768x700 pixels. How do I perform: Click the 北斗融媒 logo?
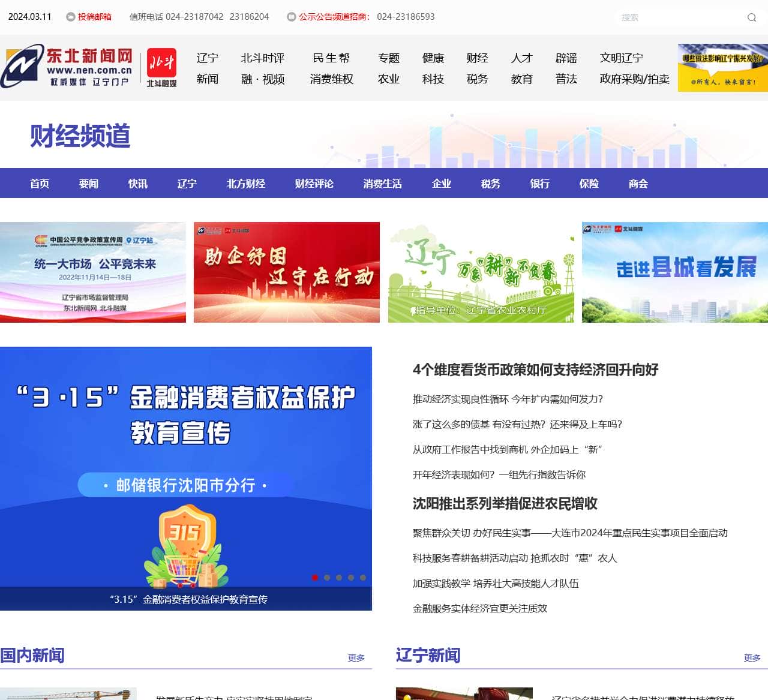coord(161,67)
